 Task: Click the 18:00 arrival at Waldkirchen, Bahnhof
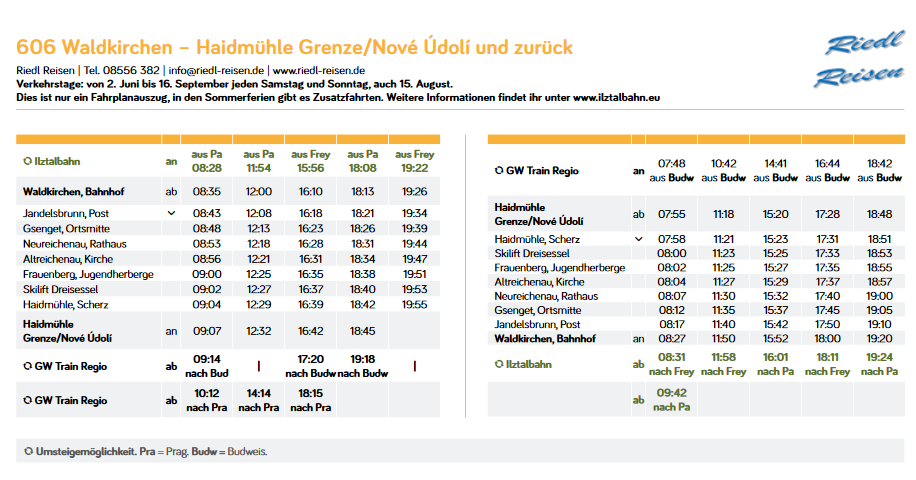tap(827, 339)
